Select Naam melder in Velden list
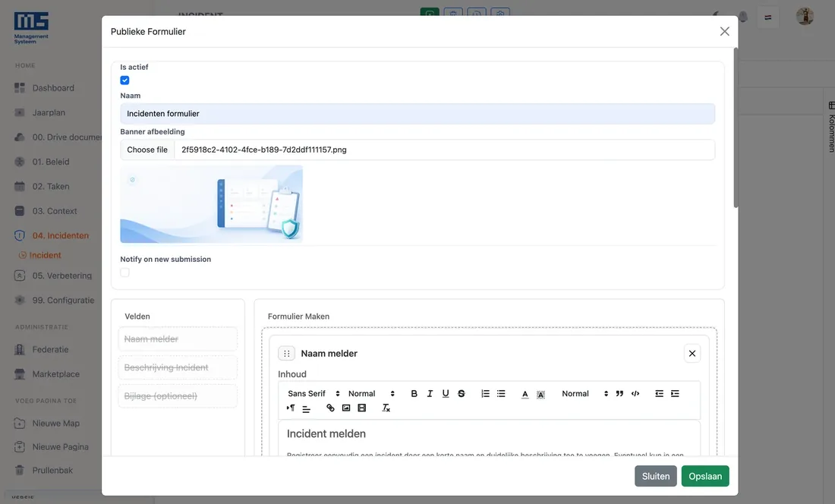 coord(178,339)
